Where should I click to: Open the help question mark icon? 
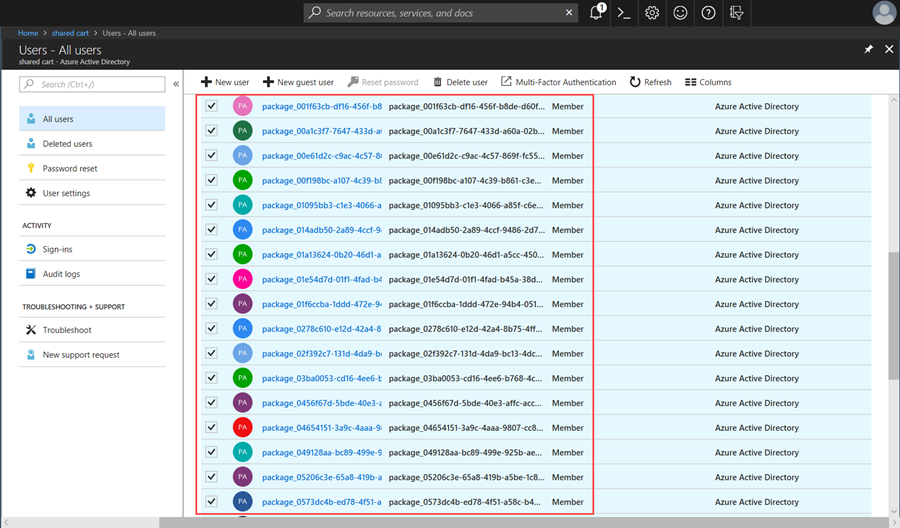tap(708, 13)
